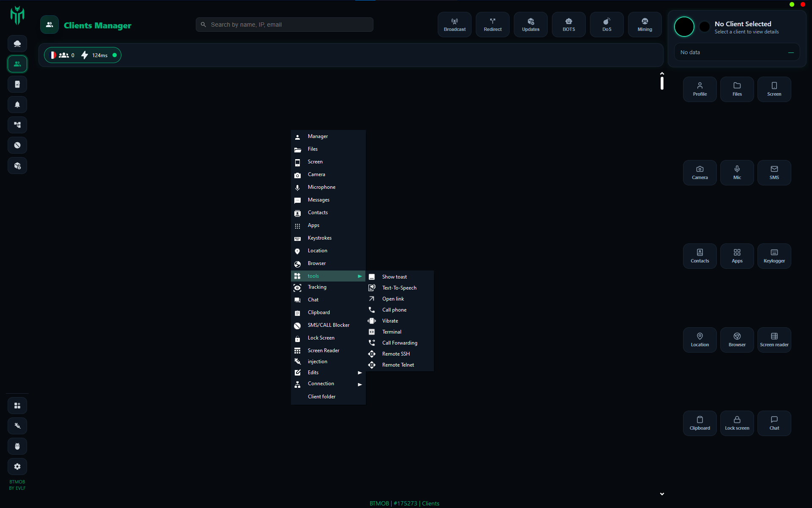Select Call Forwarding from tools submenu
The width and height of the screenshot is (812, 508).
[399, 343]
